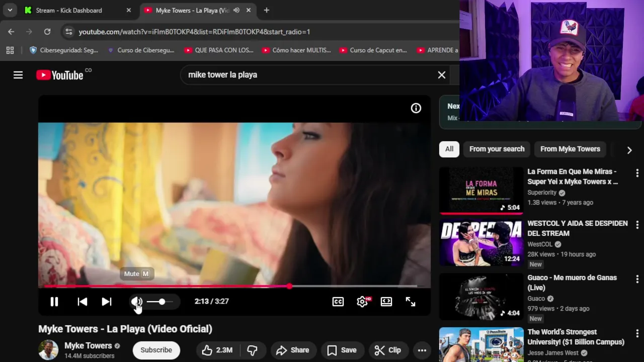Click the 2:13 / 3:27 time display

212,302
